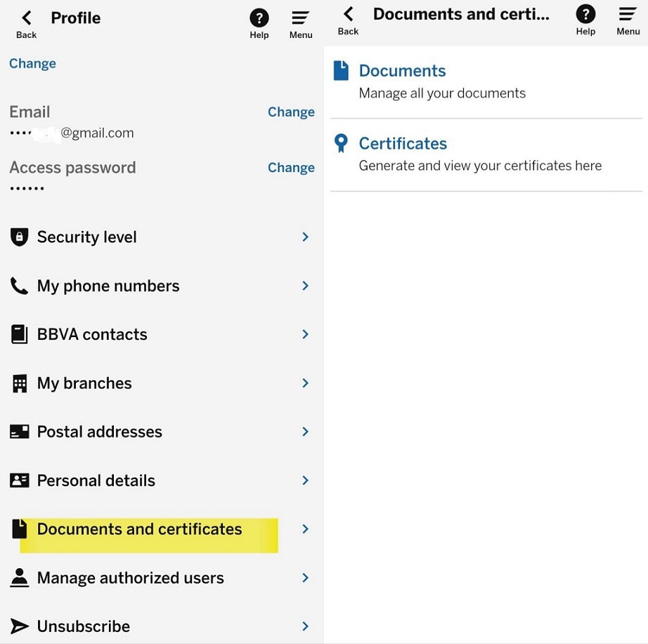Open the Security level menu item

(x=161, y=237)
